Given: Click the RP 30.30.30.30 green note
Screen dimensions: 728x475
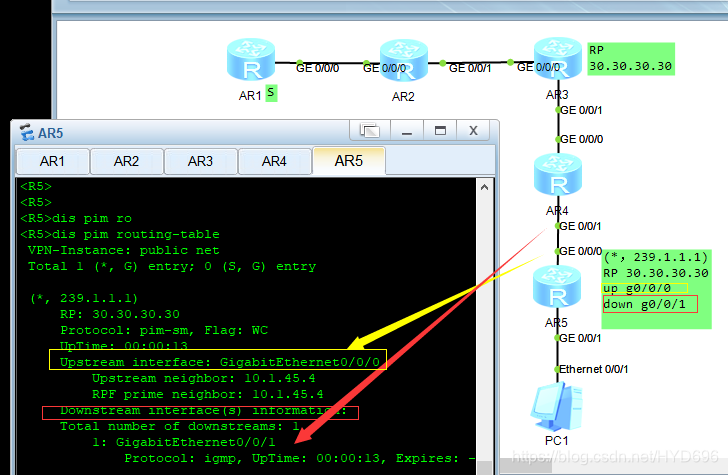Looking at the screenshot, I should [x=630, y=59].
